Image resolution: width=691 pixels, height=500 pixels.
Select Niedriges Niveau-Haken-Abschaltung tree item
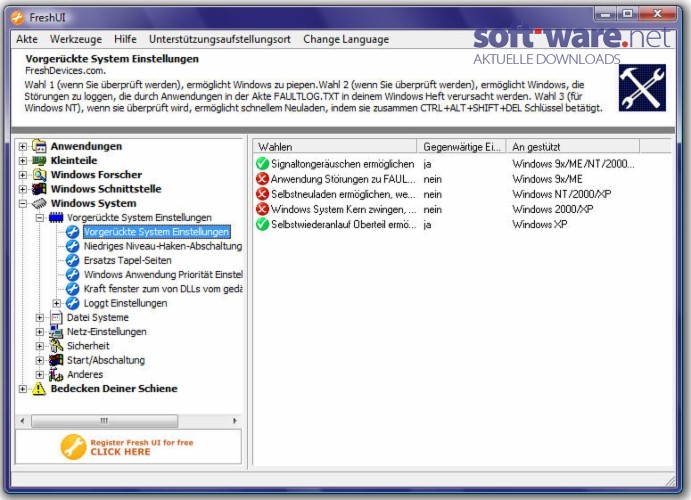click(x=163, y=246)
